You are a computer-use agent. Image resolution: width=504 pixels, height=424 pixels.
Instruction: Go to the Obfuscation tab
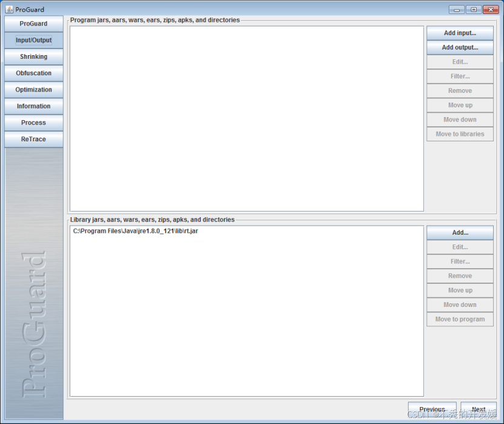[x=34, y=73]
